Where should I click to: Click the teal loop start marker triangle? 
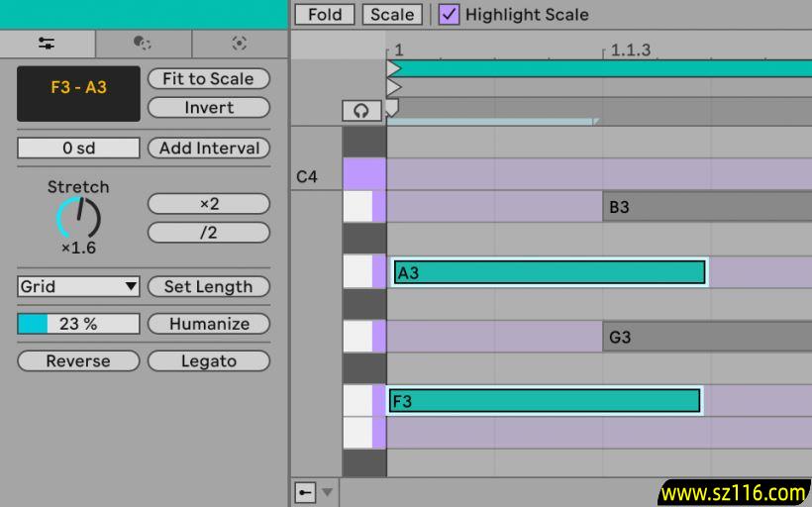(393, 68)
